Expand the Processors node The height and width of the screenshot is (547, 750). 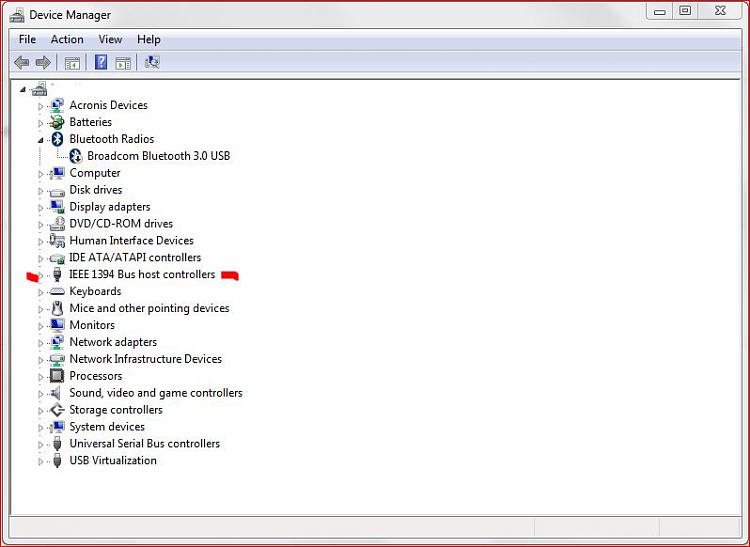41,377
